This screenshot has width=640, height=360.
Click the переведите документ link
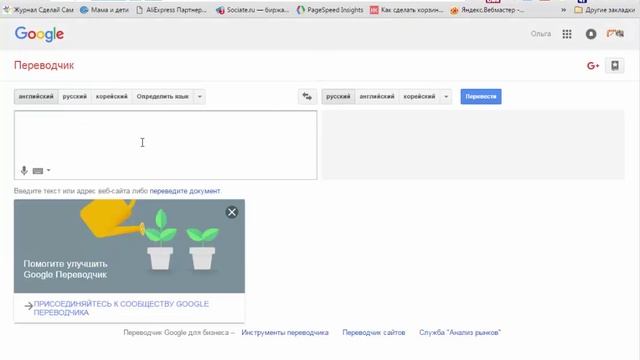click(x=185, y=191)
